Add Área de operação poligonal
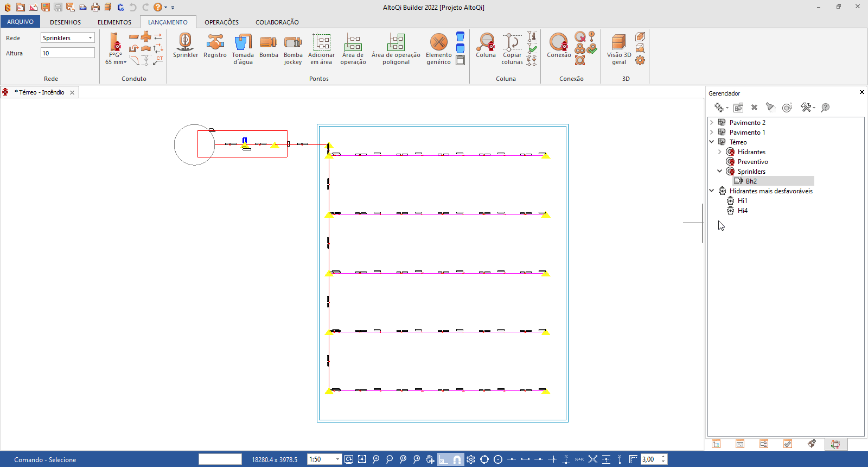Viewport: 868px width, 467px height. pyautogui.click(x=395, y=49)
